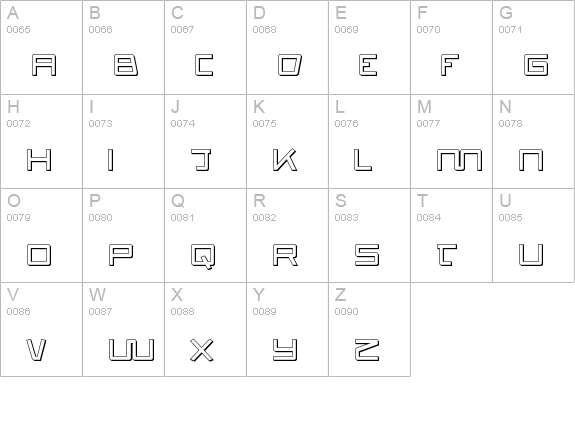Select the Z glyph in cell 0090
Screen dimensions: 575x421
click(367, 349)
